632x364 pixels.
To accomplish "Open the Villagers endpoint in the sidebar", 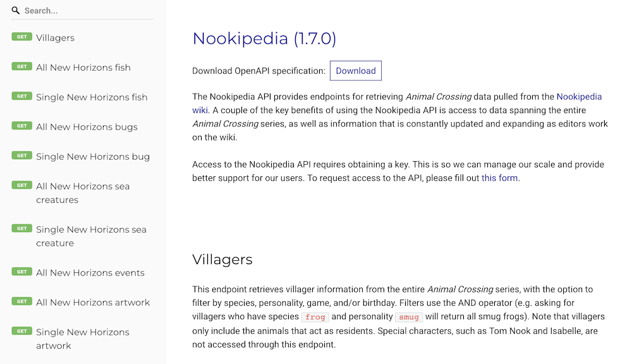I will pos(57,37).
